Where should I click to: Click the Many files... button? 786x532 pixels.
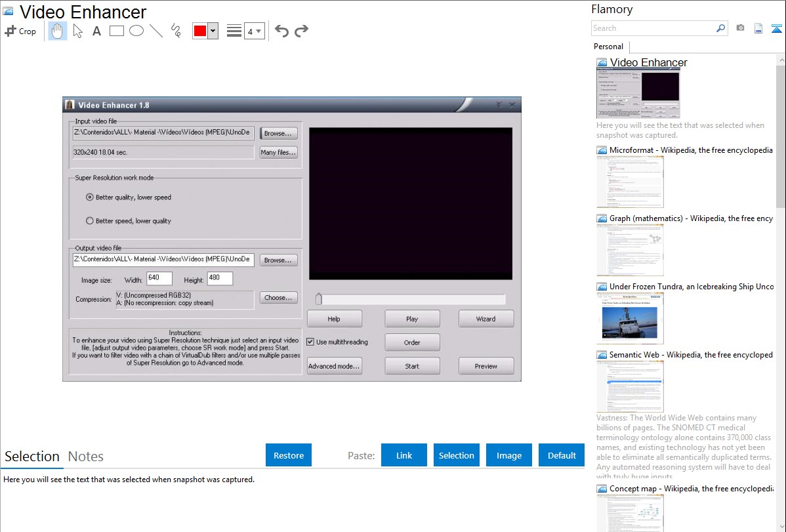278,152
